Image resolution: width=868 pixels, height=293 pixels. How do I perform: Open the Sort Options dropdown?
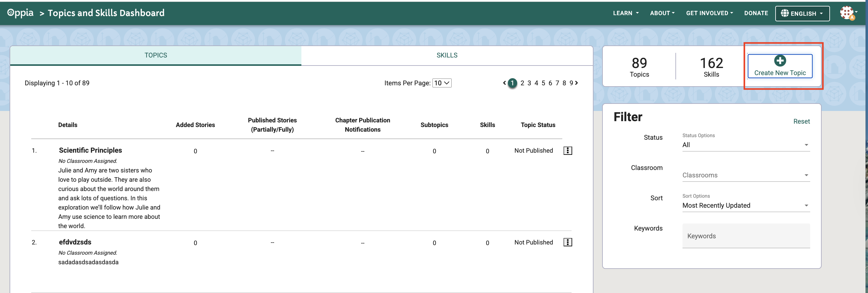tap(746, 206)
